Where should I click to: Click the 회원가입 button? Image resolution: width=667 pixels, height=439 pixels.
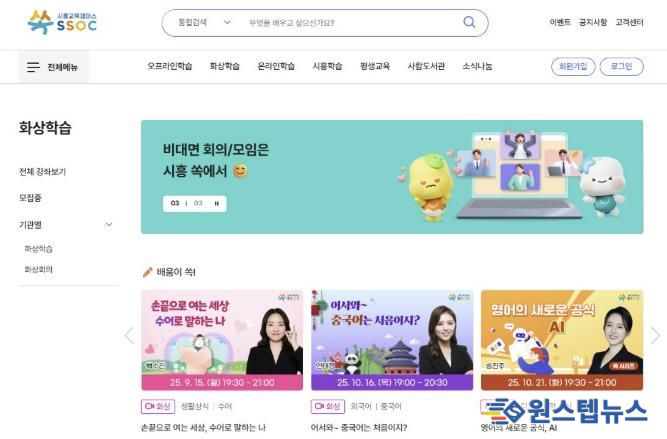573,66
